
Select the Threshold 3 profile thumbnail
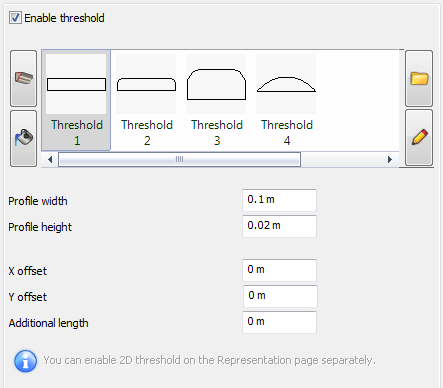tap(216, 100)
